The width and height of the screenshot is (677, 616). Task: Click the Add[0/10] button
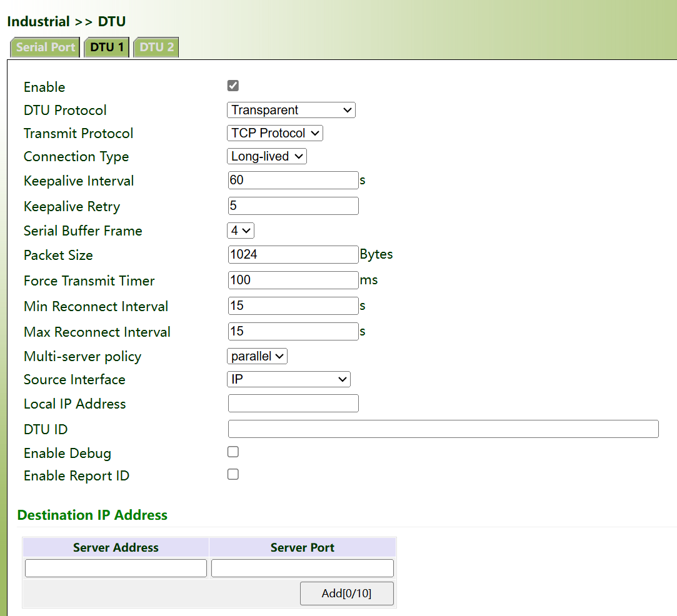[x=346, y=594]
